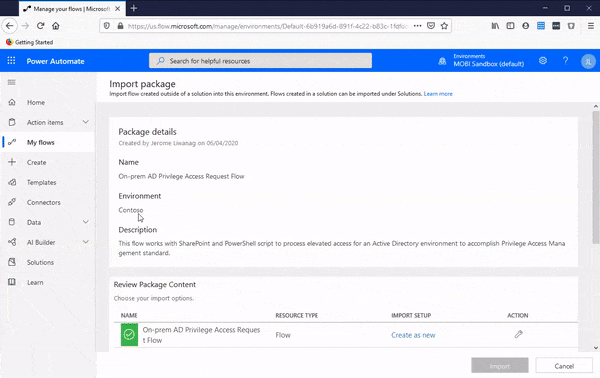
Task: Click the green checkmark flow status icon
Action: 129,334
